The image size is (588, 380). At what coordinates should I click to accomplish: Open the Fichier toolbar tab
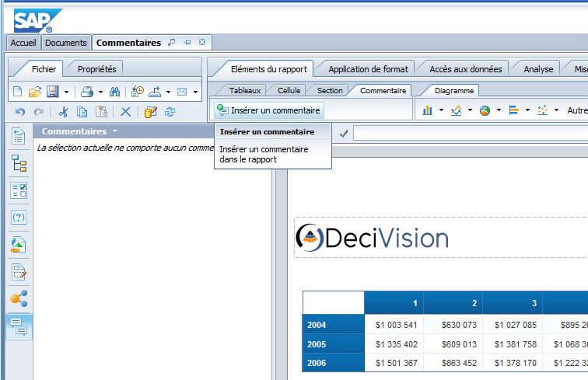[44, 69]
